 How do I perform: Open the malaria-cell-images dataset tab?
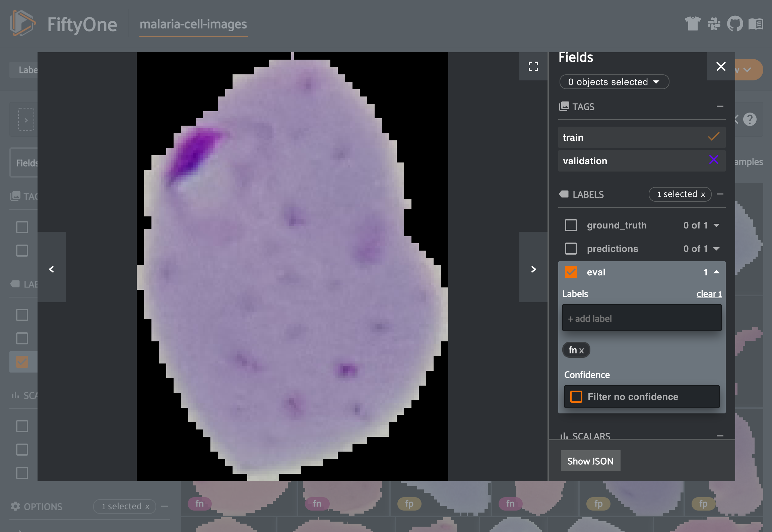coord(193,24)
